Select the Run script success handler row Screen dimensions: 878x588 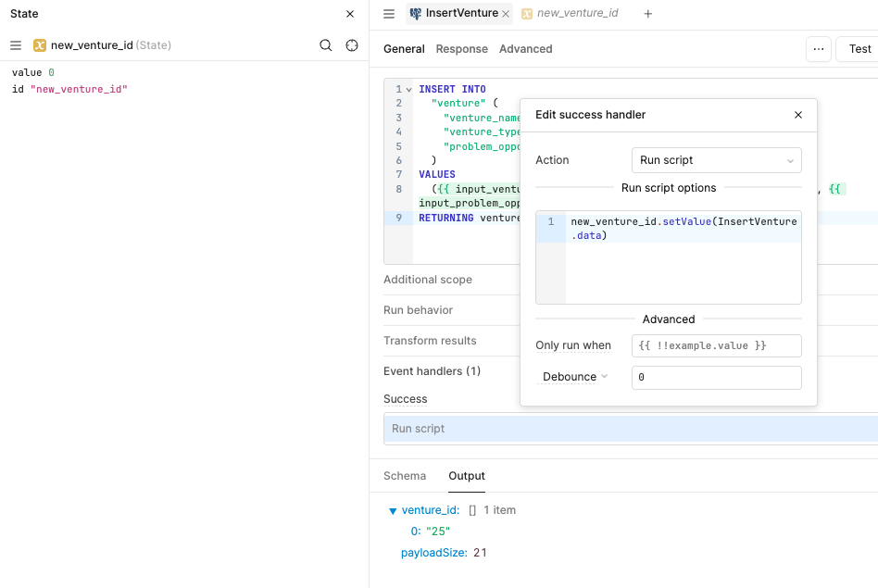[x=630, y=429]
